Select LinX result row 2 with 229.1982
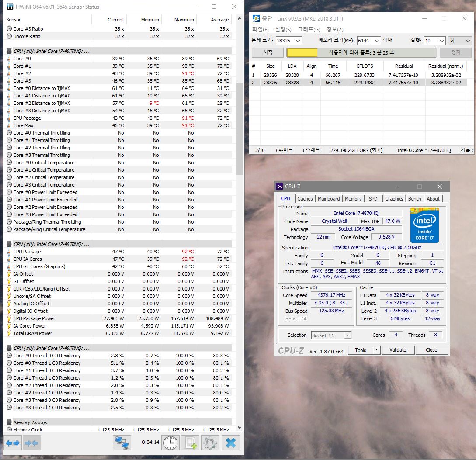 pos(358,82)
